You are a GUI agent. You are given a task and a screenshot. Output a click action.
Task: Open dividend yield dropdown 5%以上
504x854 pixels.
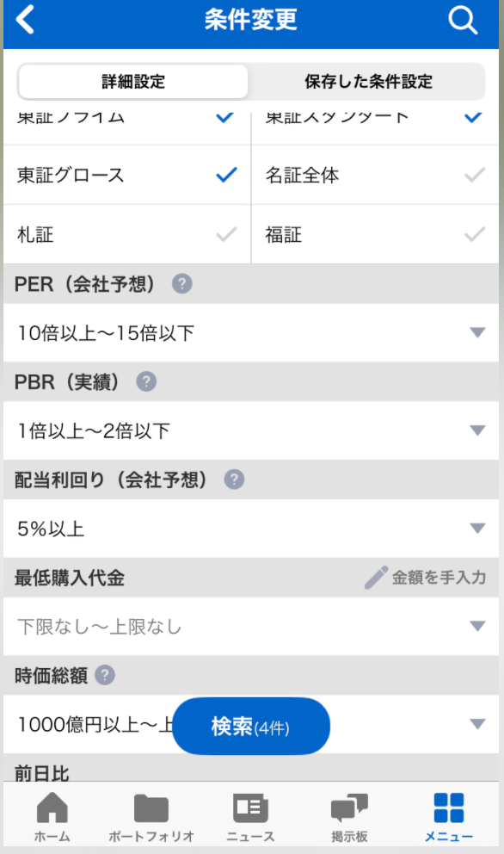tap(251, 529)
